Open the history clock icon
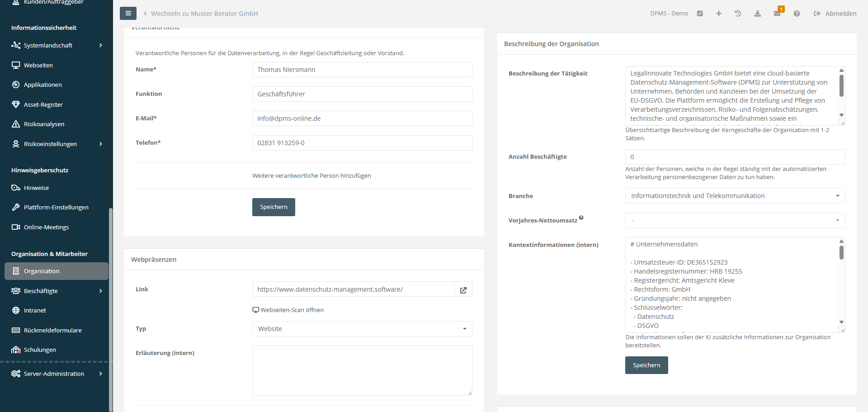Screen dimensions: 868x412 click(x=738, y=14)
